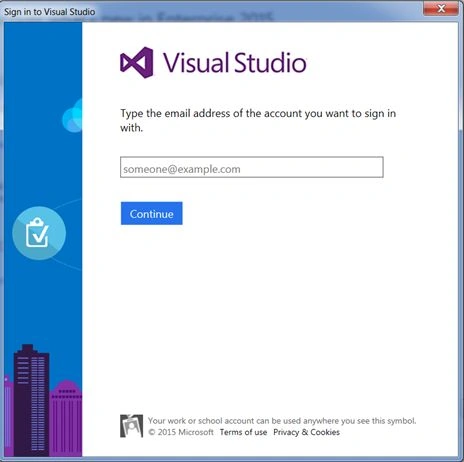Image resolution: width=464 pixels, height=462 pixels.
Task: Open the Privacy & Cookies link
Action: click(x=306, y=432)
